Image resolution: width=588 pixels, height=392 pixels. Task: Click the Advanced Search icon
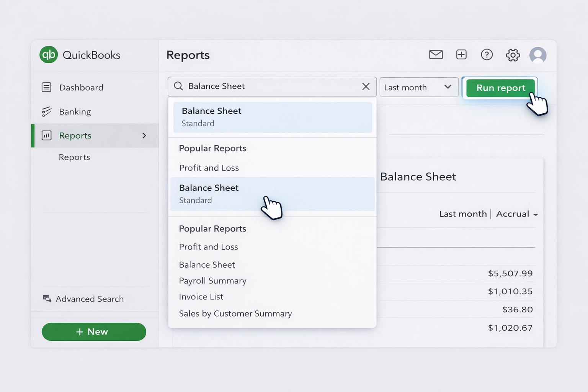(47, 299)
